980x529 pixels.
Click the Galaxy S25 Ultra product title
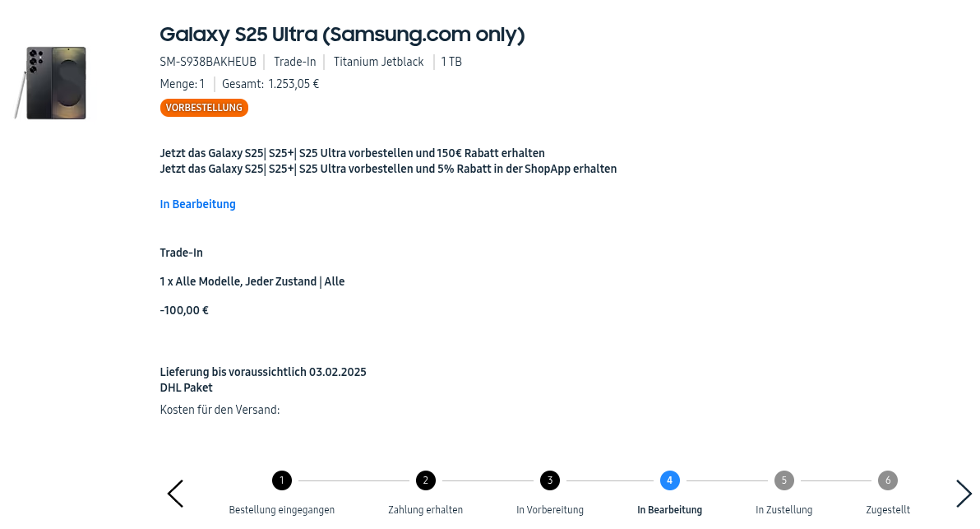pos(342,35)
